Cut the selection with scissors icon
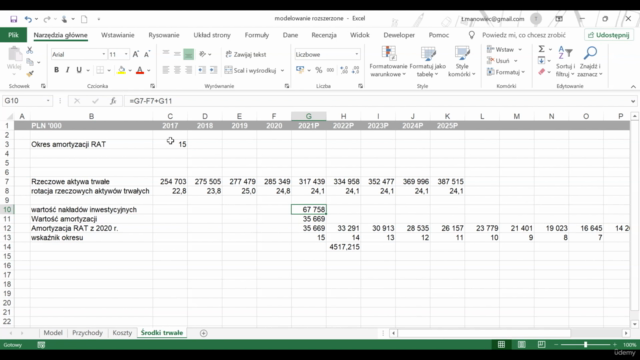 coord(29,50)
